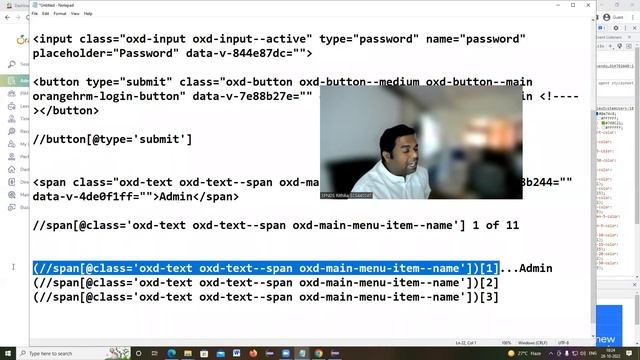Click the browser back arrow behind Notepad

[x=7, y=18]
